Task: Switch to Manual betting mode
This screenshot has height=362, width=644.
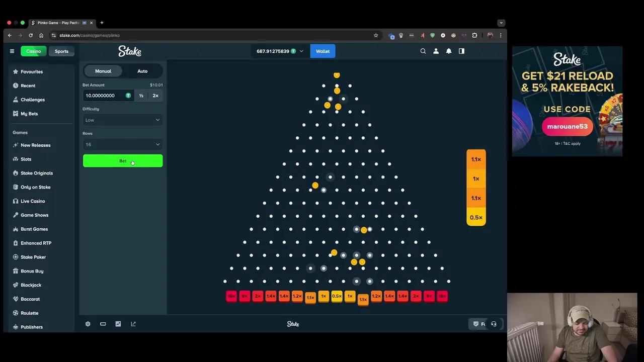Action: [x=103, y=71]
